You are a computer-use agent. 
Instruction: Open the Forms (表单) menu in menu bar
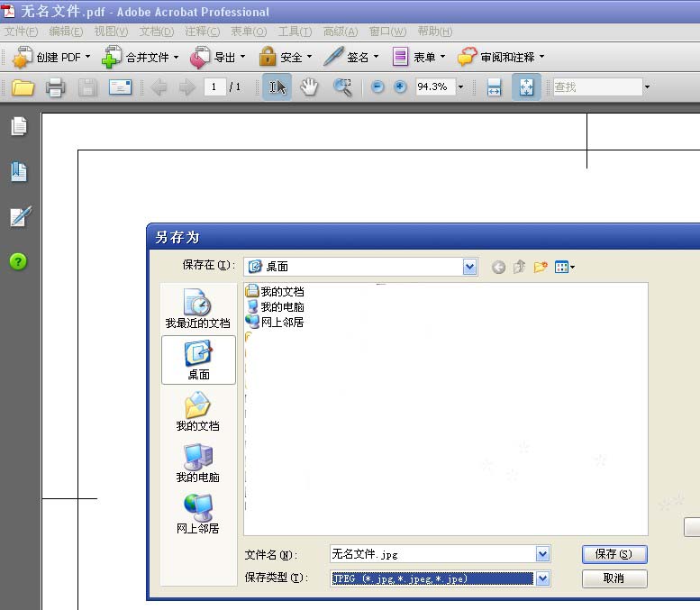249,32
